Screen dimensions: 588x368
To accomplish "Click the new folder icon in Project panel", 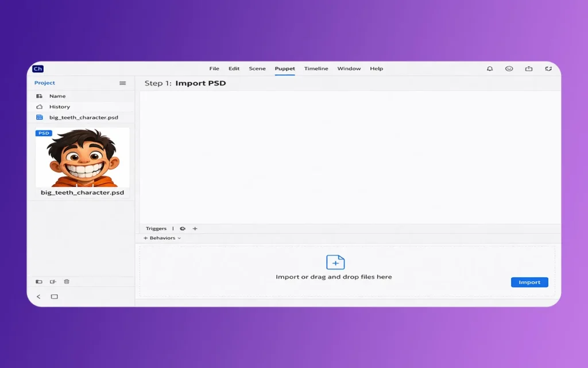I will (x=39, y=282).
